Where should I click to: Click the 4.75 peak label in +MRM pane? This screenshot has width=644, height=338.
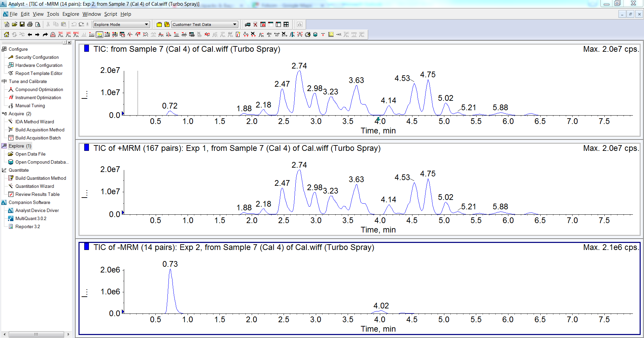click(428, 174)
